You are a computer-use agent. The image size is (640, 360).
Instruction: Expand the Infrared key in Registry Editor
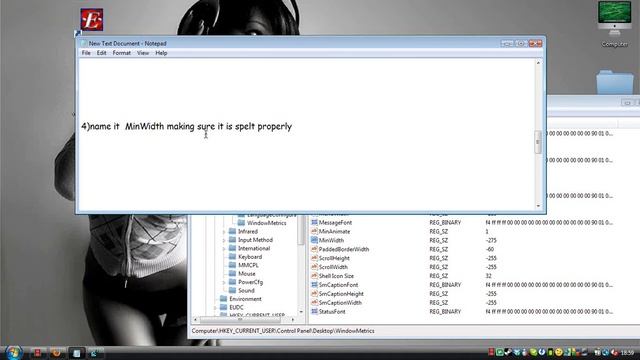[x=224, y=232]
